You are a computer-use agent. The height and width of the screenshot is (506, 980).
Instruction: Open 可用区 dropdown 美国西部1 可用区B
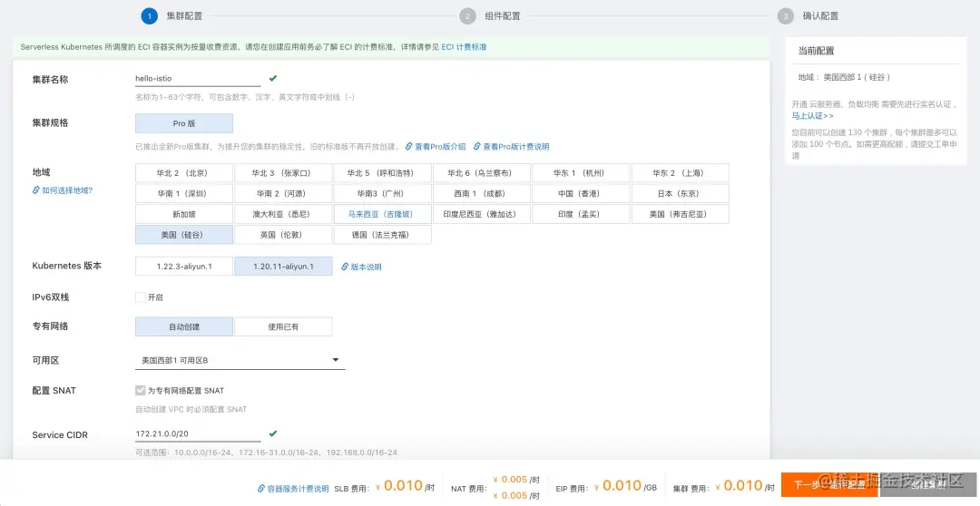(240, 360)
